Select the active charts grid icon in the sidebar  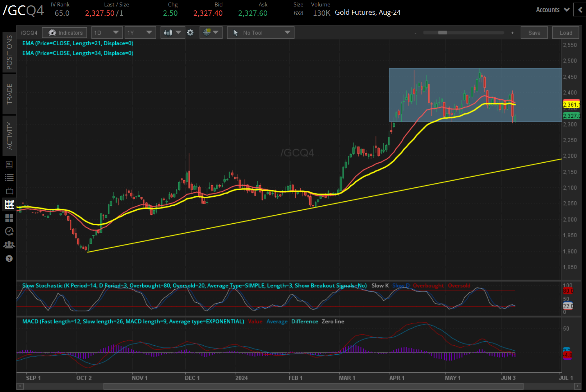tap(9, 205)
